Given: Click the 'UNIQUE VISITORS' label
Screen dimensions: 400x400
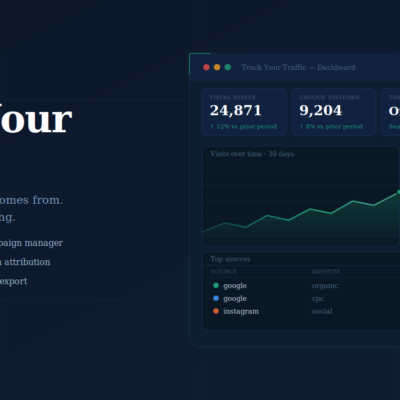Looking at the screenshot, I should pos(329,97).
